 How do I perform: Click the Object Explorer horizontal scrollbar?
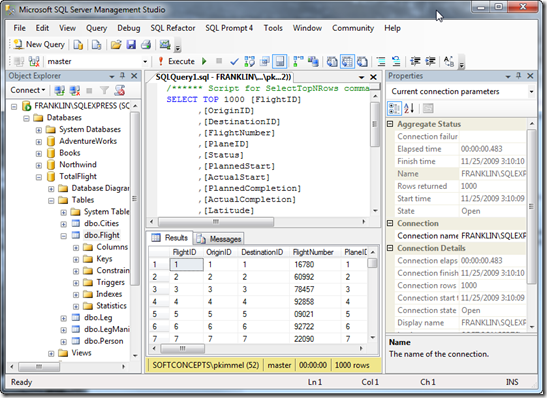(68, 367)
